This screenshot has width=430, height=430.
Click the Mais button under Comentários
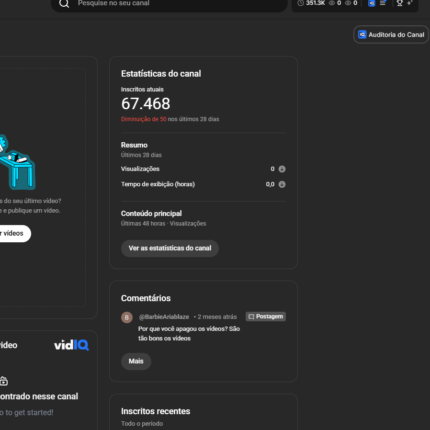pos(136,361)
